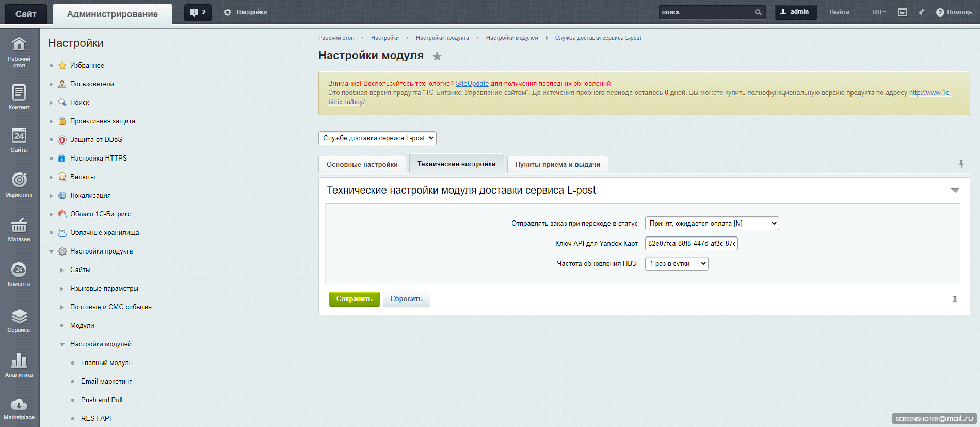Screen dimensions: 980x427
Task: Switch to the Основные настройки tab
Action: coord(362,165)
